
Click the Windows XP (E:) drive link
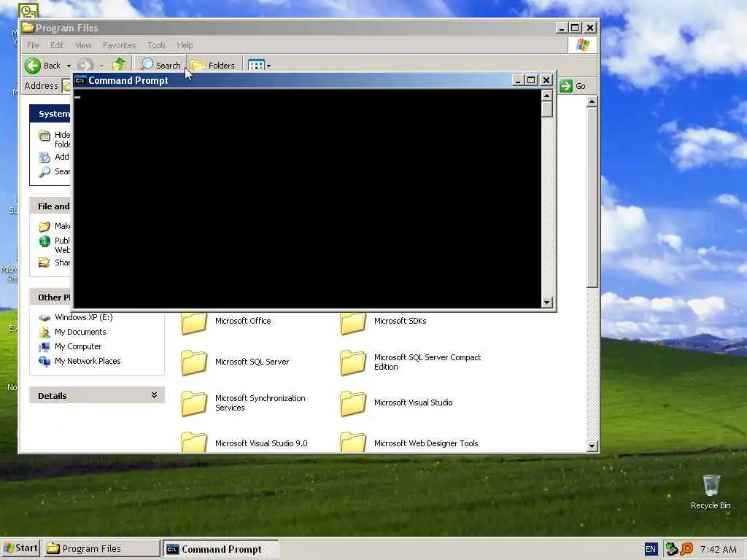(x=83, y=317)
